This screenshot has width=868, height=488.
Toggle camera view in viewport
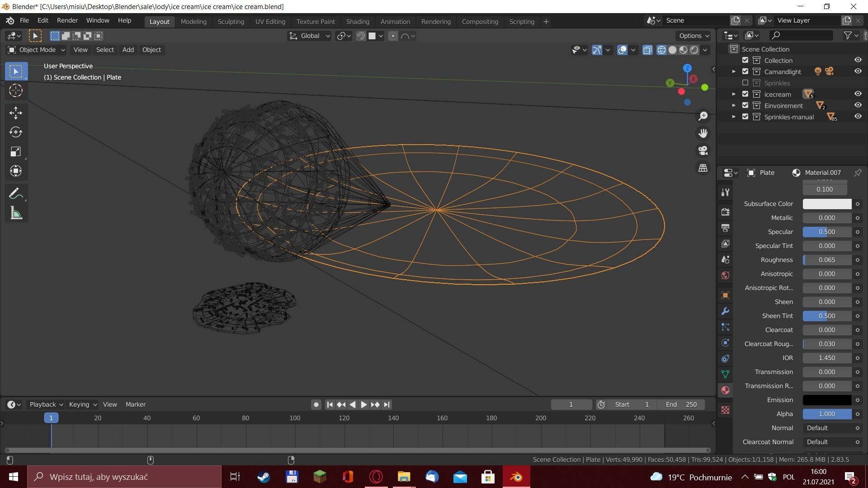click(x=703, y=150)
